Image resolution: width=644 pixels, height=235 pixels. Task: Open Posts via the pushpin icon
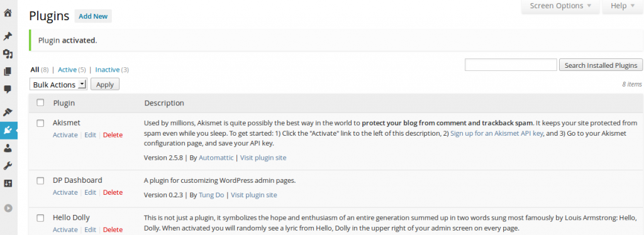click(8, 36)
